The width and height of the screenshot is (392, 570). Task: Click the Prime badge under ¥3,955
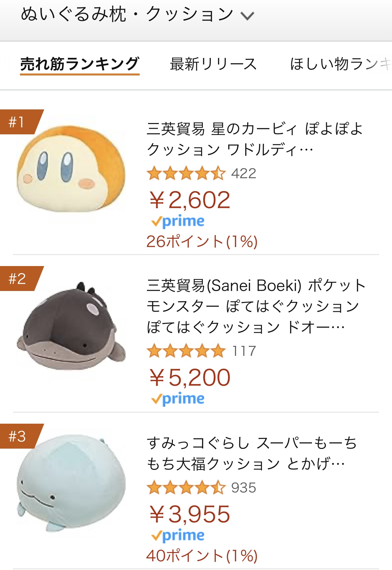tap(178, 536)
